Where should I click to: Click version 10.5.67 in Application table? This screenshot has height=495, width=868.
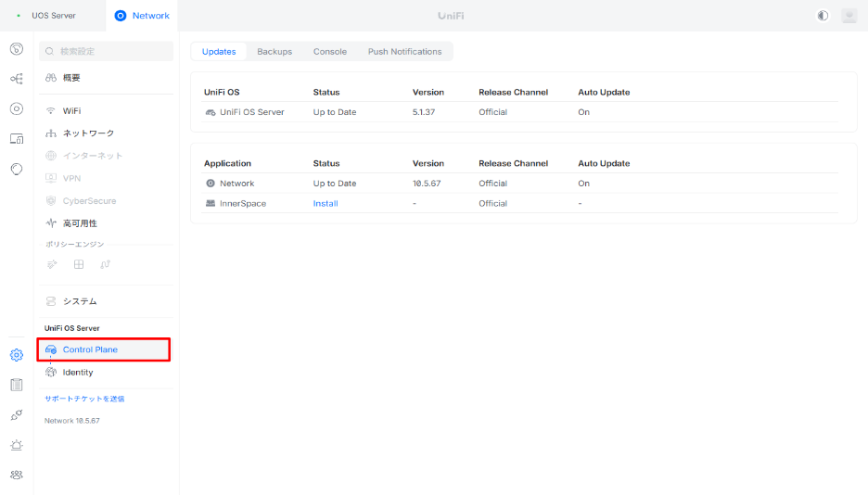pos(427,183)
